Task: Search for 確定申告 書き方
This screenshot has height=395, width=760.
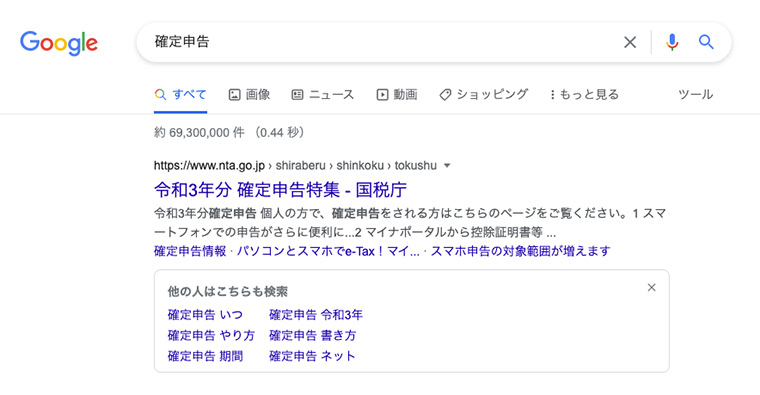Action: click(x=313, y=335)
